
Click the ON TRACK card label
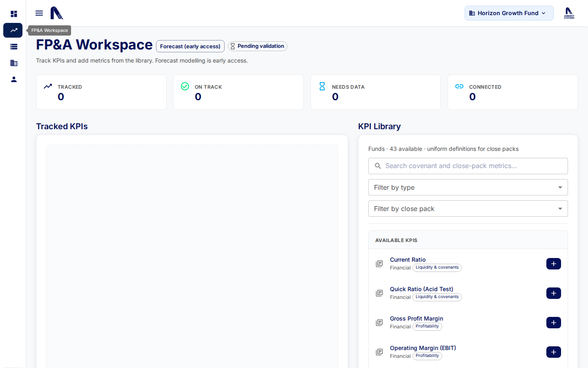pyautogui.click(x=208, y=87)
